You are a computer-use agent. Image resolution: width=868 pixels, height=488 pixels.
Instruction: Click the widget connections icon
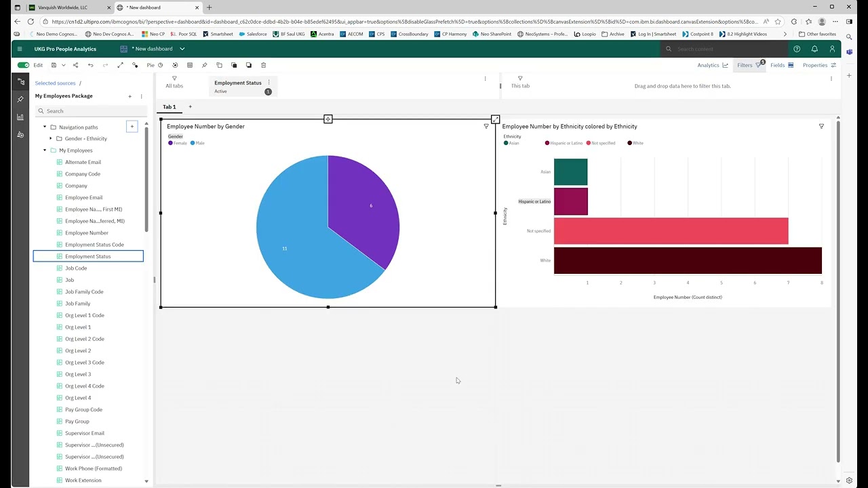(x=135, y=65)
